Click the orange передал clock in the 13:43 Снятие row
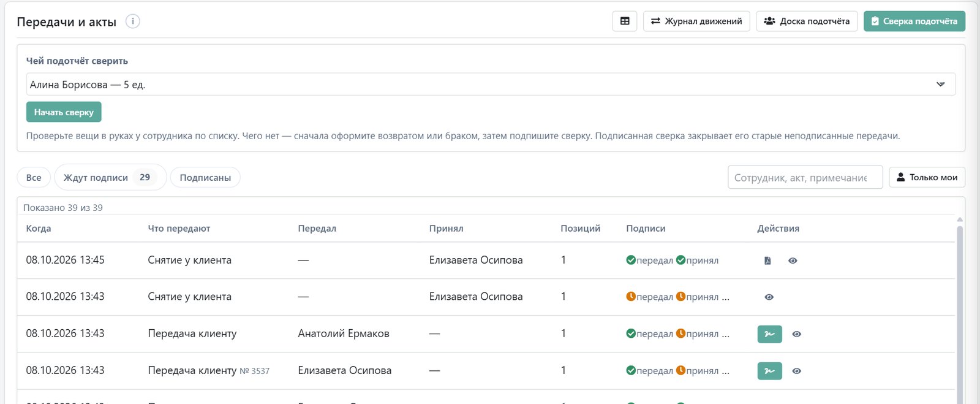Image resolution: width=980 pixels, height=404 pixels. [631, 297]
